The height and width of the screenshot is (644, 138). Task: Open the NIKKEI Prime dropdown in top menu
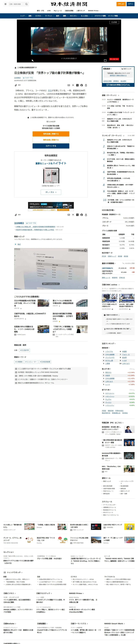click(x=94, y=11)
